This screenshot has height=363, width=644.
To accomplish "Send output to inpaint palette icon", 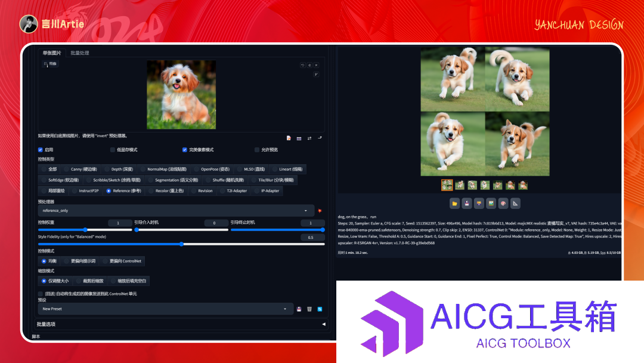I will click(x=503, y=203).
